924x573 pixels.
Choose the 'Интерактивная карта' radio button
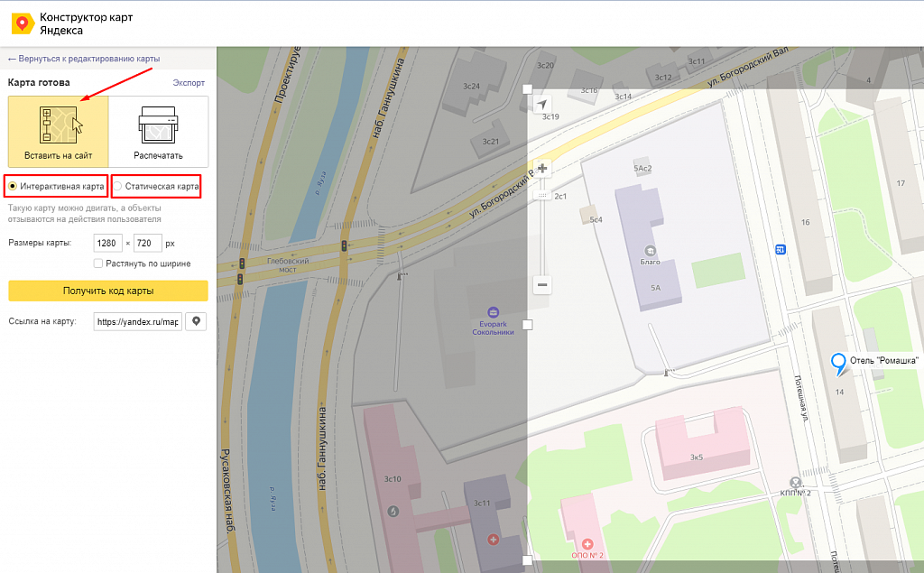pos(13,186)
